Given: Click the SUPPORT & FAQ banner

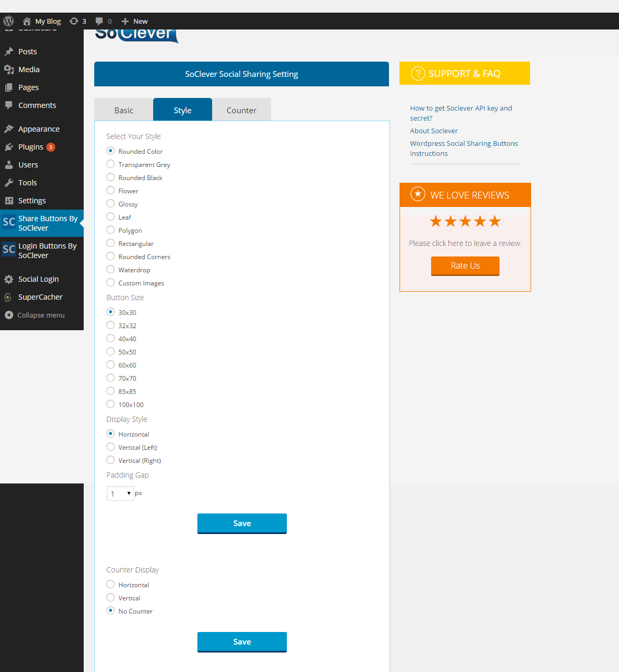Looking at the screenshot, I should coord(465,73).
